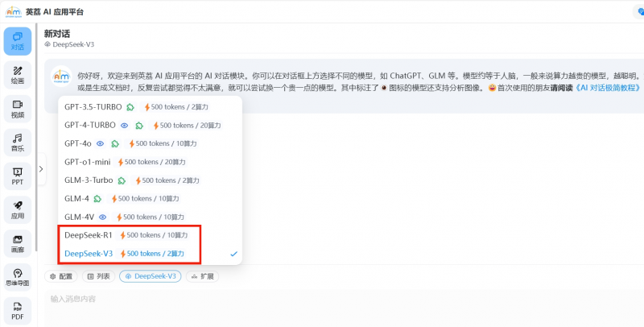Screen dimensions: 644x327
Task: Click the 输入消息内容 message input field
Action: coord(345,308)
